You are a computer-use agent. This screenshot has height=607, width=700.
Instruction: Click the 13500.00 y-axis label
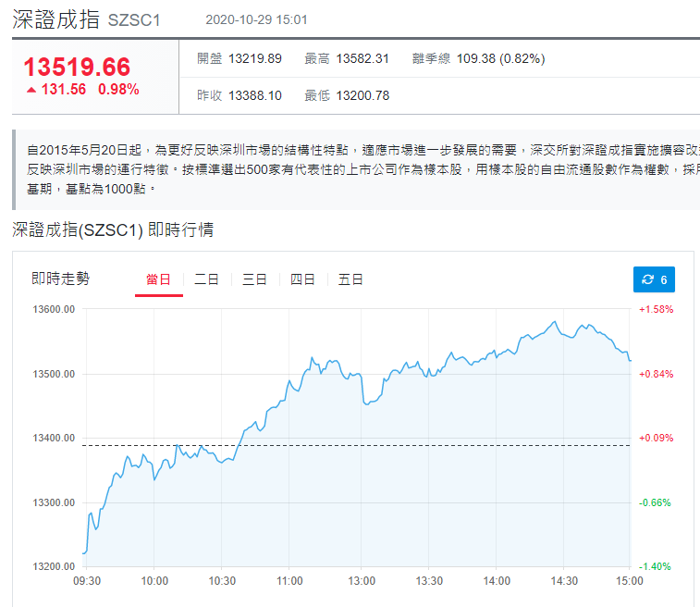pos(54,374)
